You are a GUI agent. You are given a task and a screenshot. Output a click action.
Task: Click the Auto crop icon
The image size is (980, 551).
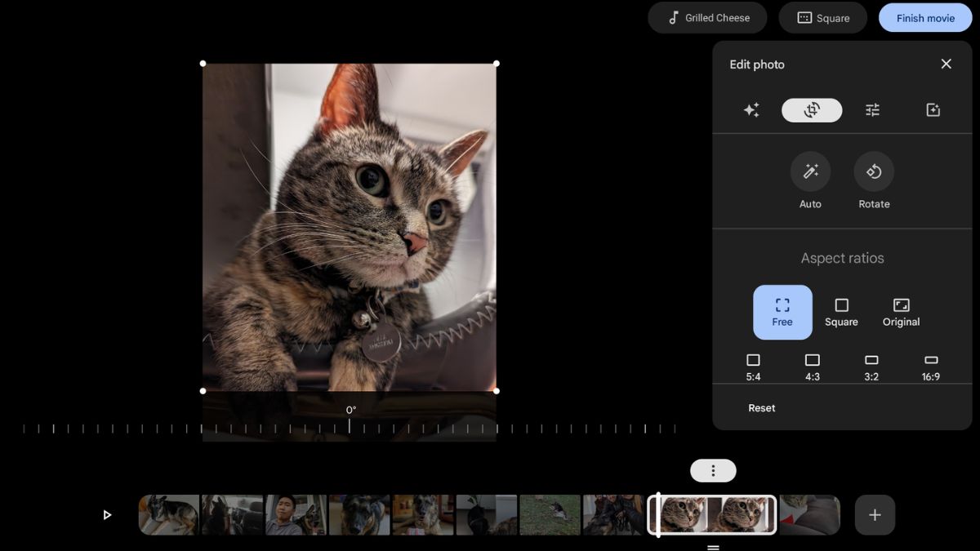[x=810, y=171]
